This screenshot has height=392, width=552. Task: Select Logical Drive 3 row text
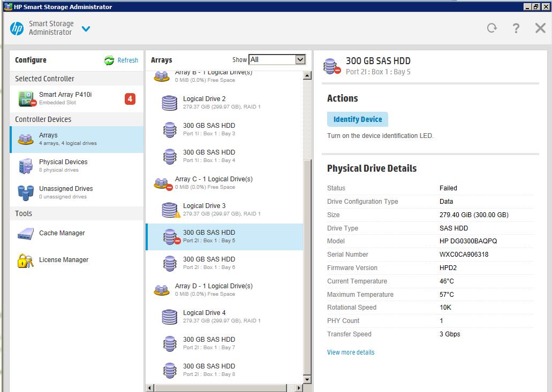(204, 206)
